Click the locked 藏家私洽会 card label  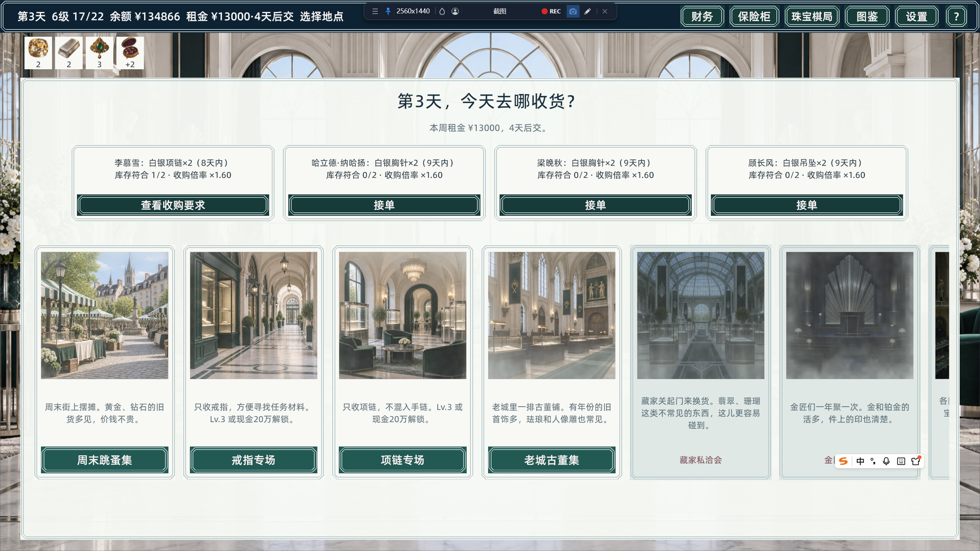coord(701,460)
